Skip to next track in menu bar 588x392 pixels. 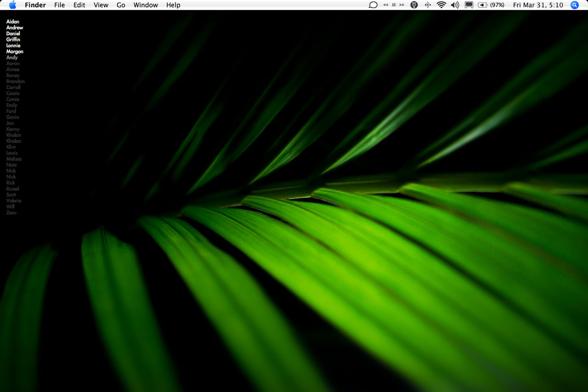pos(402,5)
